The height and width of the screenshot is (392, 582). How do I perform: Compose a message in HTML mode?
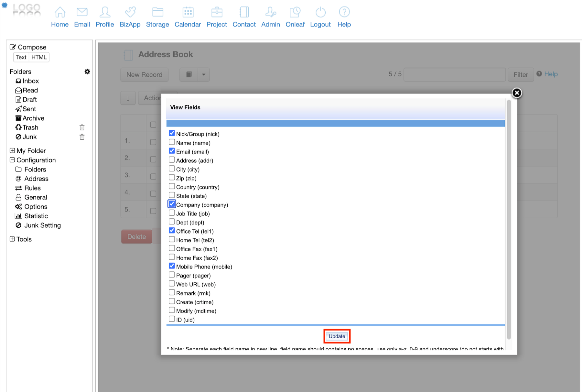point(39,57)
